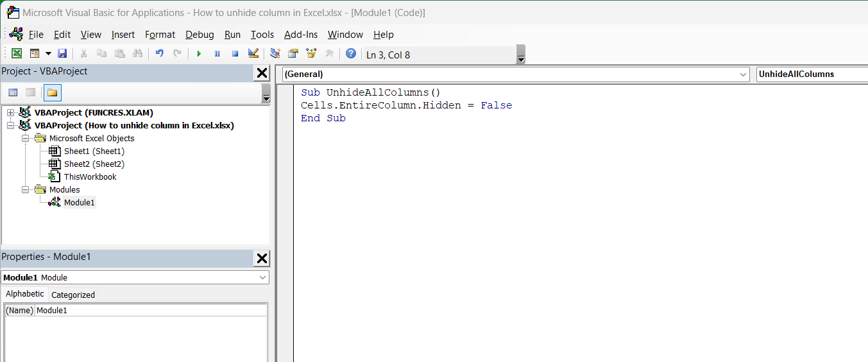Select Microsoft Excel Objects folder label
868x362 pixels.
92,138
